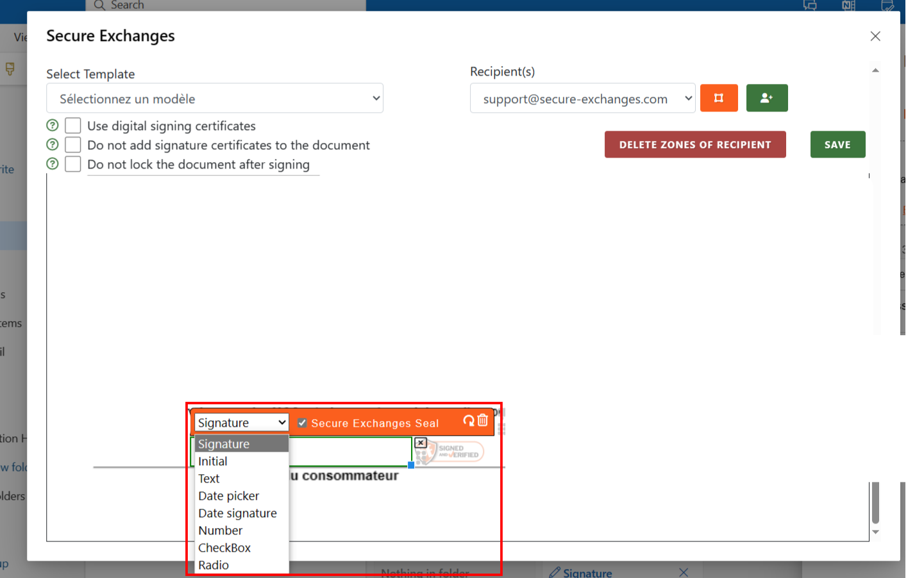Remove the seal using the small x box
The height and width of the screenshot is (578, 924).
pyautogui.click(x=421, y=443)
